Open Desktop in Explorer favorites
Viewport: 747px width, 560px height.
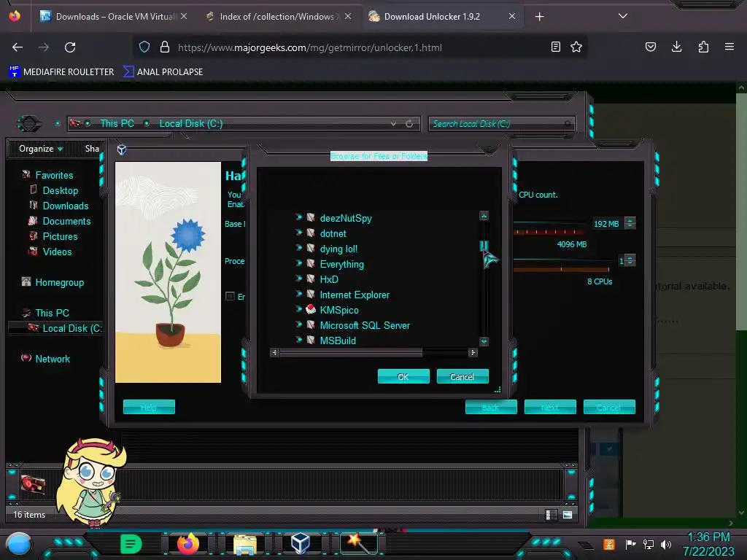60,190
